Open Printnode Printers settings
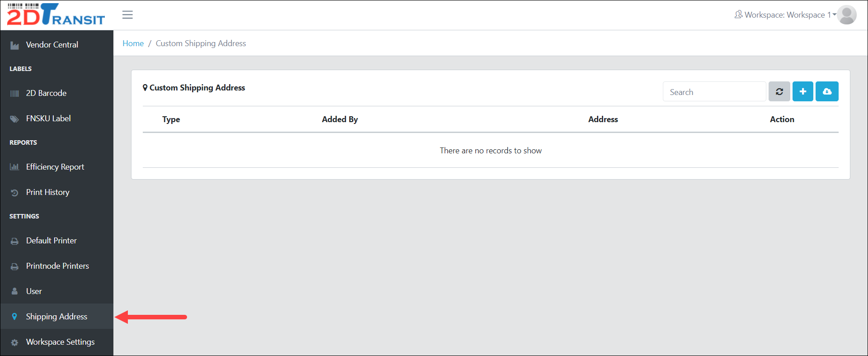 (57, 266)
